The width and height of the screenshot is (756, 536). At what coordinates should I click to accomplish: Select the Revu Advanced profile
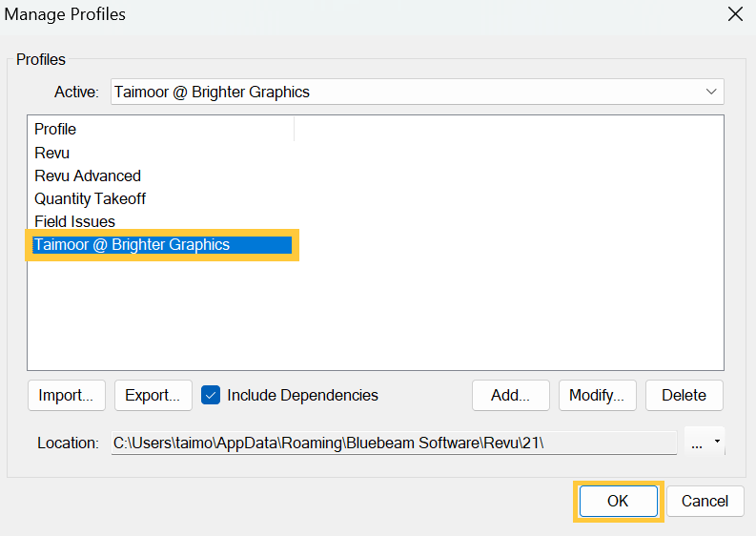point(88,175)
